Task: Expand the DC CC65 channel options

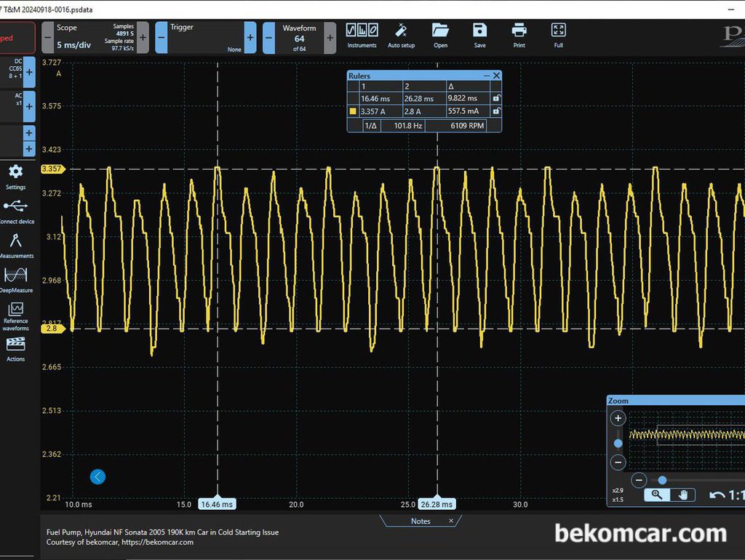Action: pyautogui.click(x=29, y=72)
